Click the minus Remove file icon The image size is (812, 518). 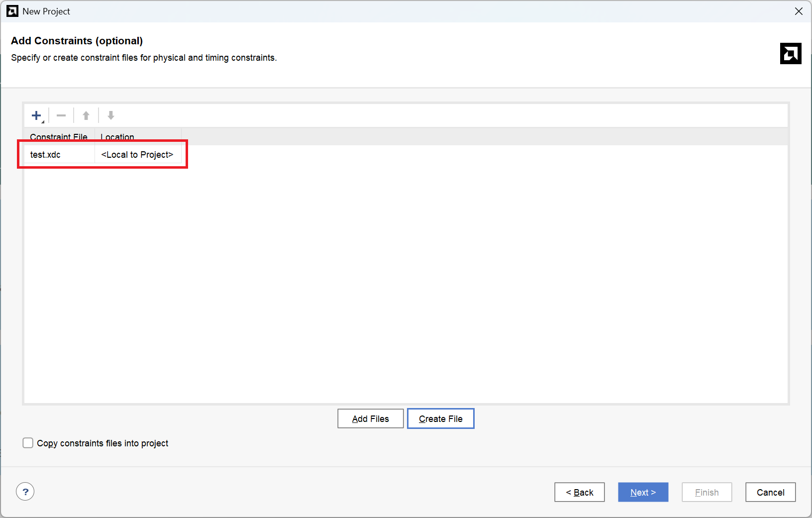[x=61, y=116]
